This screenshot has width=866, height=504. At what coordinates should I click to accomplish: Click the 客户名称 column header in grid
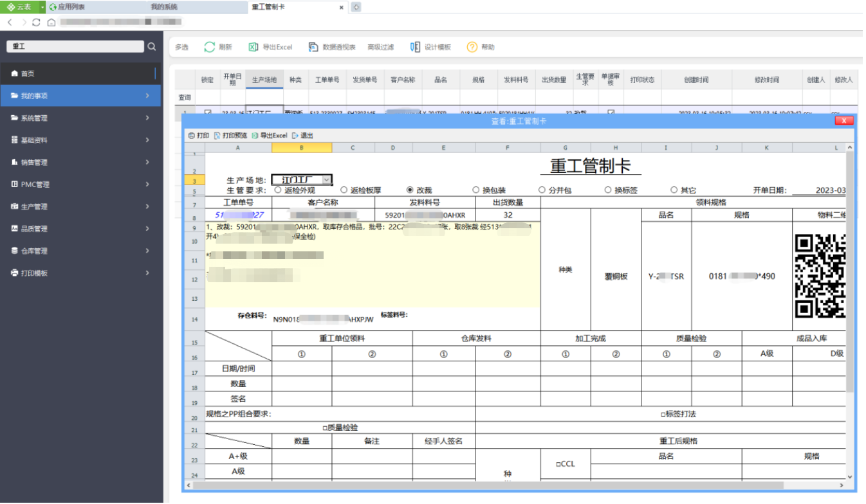tap(403, 80)
